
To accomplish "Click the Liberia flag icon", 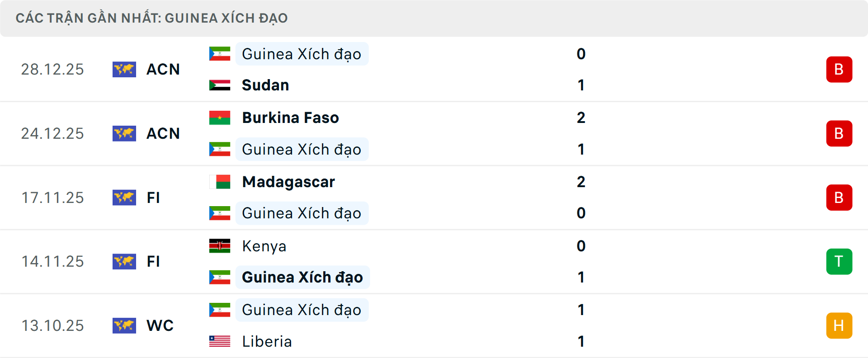I will pyautogui.click(x=220, y=341).
